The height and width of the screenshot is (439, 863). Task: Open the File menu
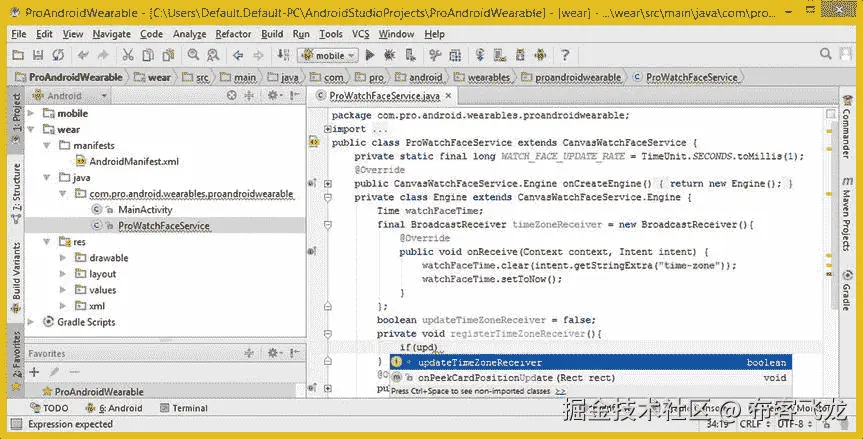[19, 34]
